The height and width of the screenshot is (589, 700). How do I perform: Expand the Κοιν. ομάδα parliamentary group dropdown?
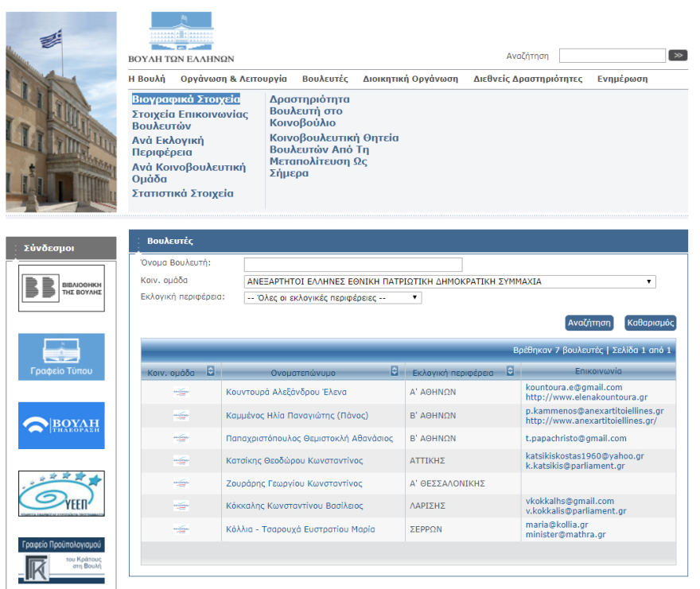[x=449, y=281]
